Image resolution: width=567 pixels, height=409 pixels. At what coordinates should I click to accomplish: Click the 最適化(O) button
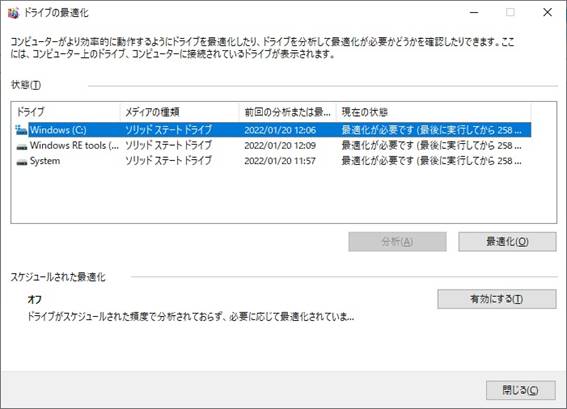tap(507, 242)
